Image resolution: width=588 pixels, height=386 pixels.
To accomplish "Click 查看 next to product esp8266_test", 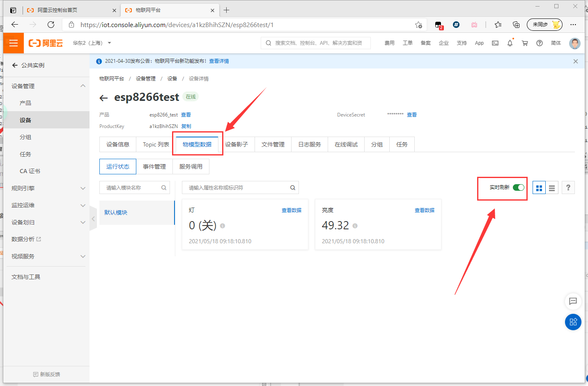I will (x=186, y=115).
